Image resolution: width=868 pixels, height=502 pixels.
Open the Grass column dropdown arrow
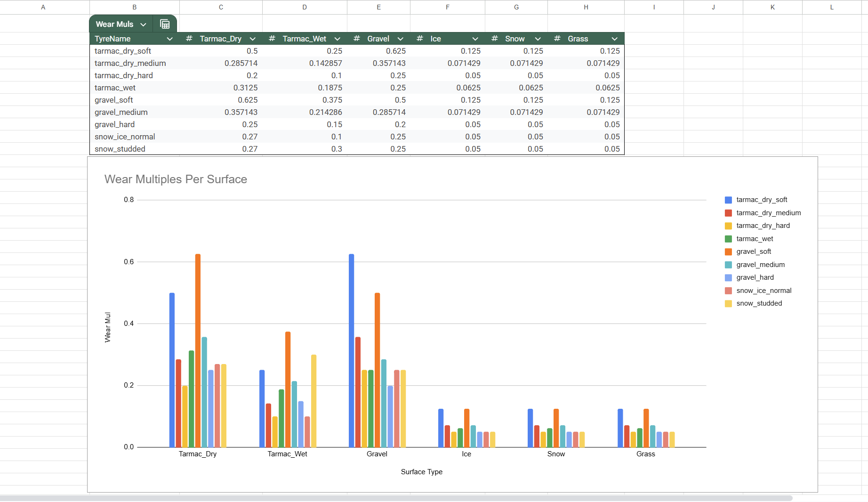point(615,39)
